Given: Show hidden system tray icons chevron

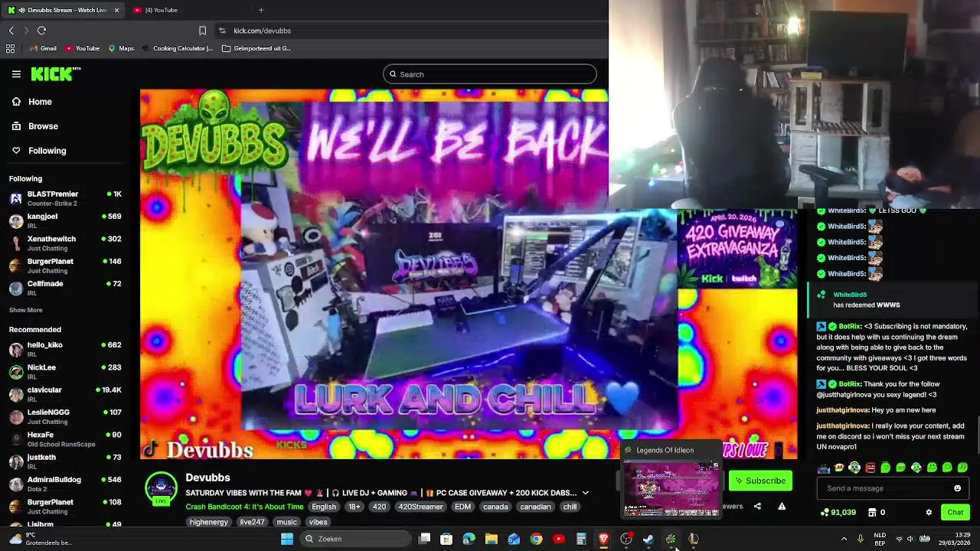Looking at the screenshot, I should 844,539.
